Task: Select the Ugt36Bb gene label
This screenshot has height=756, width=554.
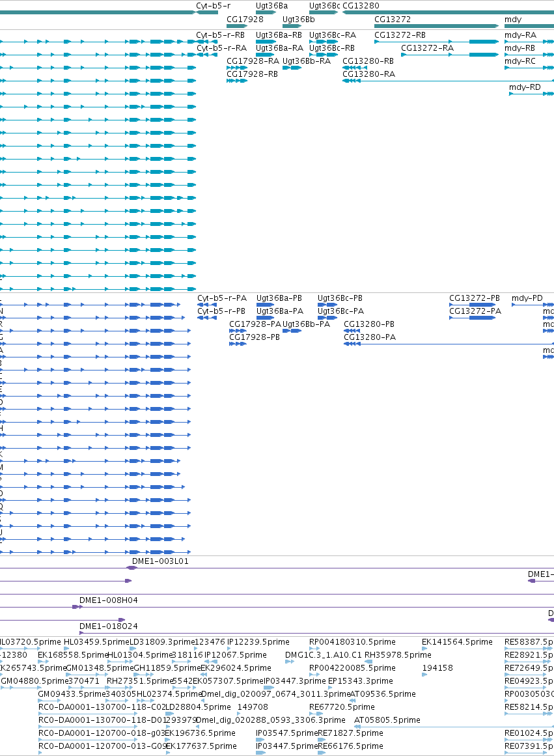Action: click(298, 20)
